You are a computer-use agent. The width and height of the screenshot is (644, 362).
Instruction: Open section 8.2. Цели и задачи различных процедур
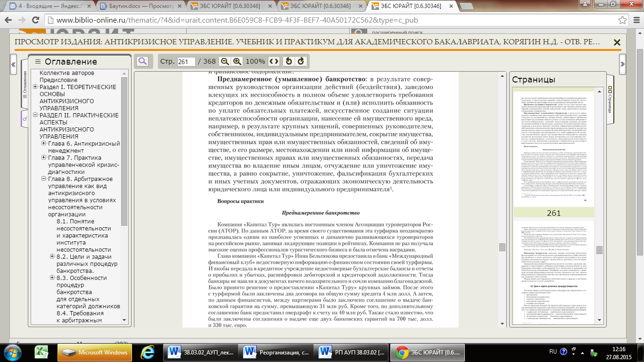84,264
